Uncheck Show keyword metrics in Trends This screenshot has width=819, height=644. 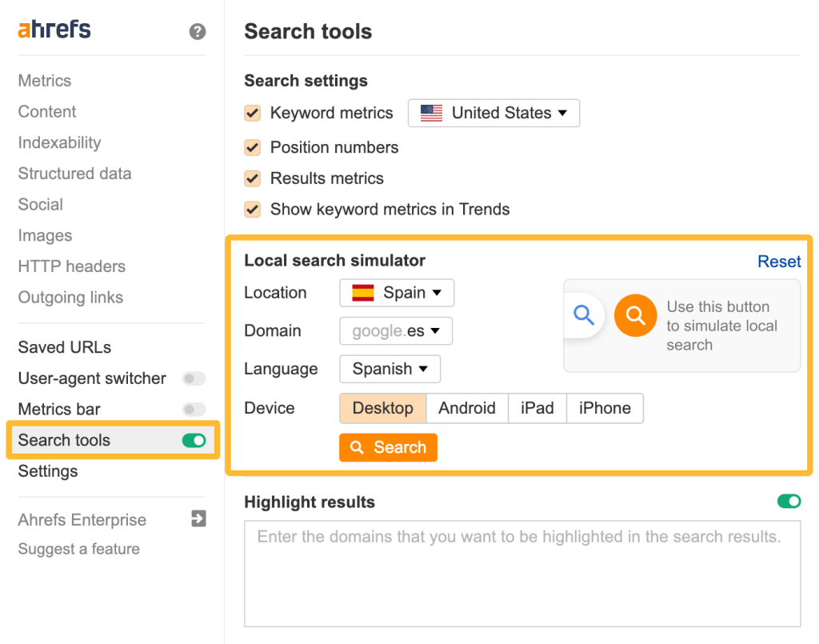tap(252, 209)
